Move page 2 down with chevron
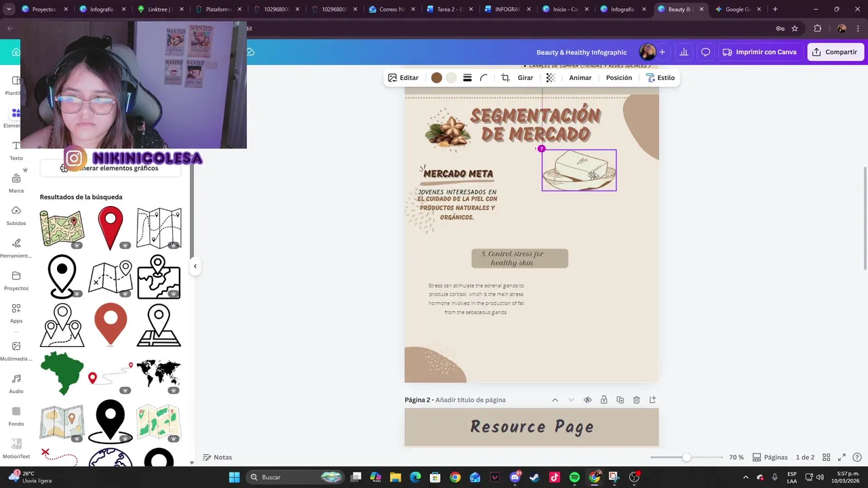868x488 pixels. (x=571, y=400)
